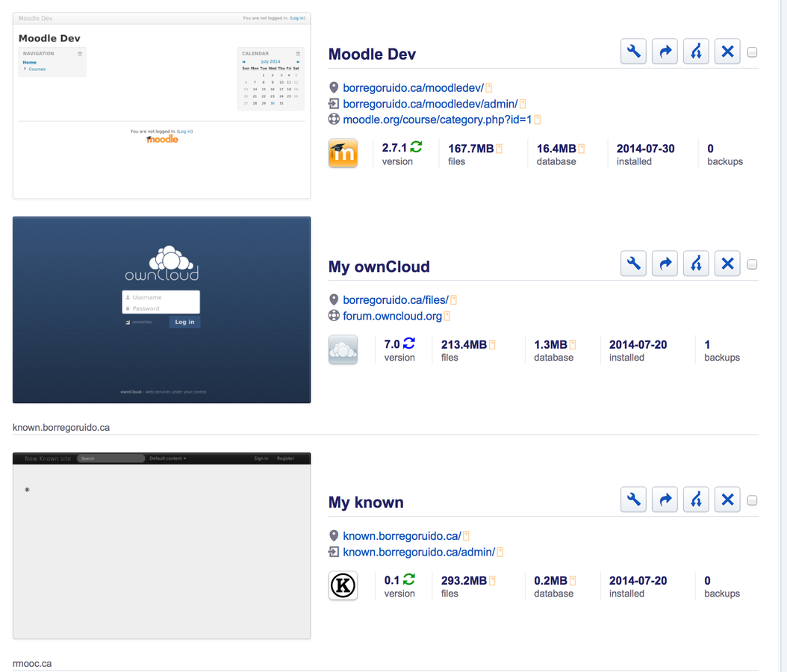Image resolution: width=787 pixels, height=672 pixels.
Task: Click the ownCloud login screenshot thumbnail
Action: coord(161,310)
